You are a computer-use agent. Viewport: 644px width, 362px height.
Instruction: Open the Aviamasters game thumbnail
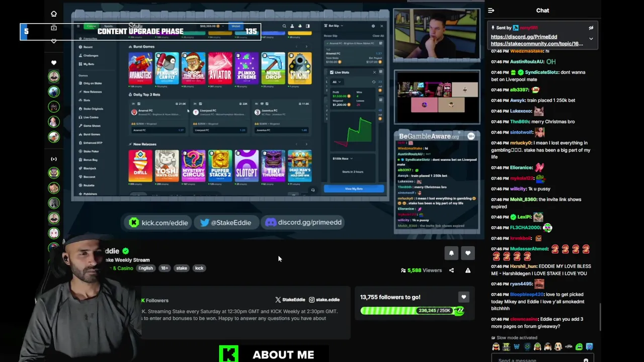pyautogui.click(x=140, y=68)
